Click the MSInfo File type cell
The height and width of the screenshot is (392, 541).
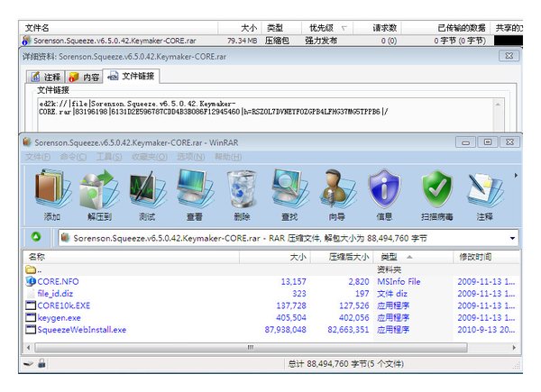pyautogui.click(x=399, y=281)
